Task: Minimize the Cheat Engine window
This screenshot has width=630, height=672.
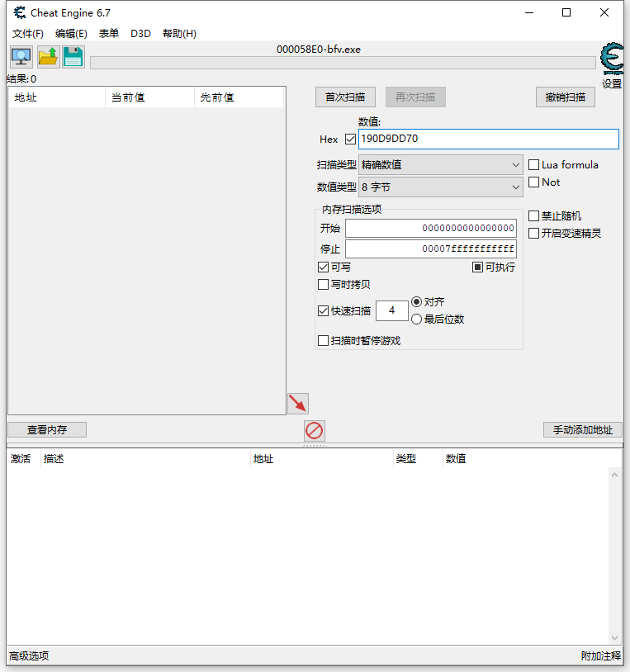Action: tap(529, 13)
